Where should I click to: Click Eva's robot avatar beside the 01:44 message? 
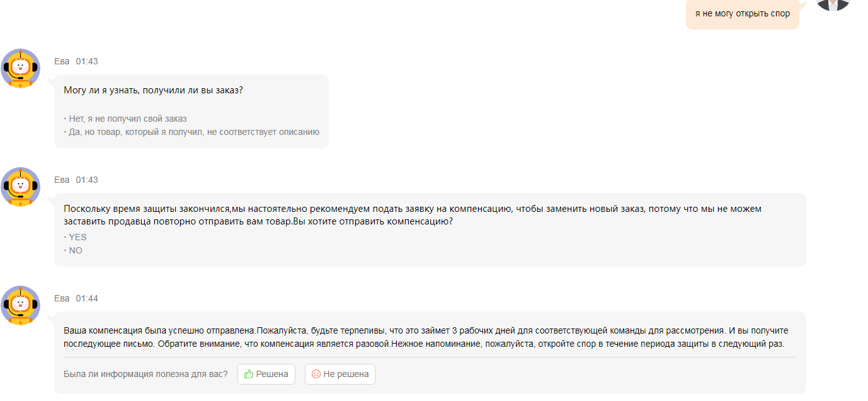pyautogui.click(x=21, y=305)
